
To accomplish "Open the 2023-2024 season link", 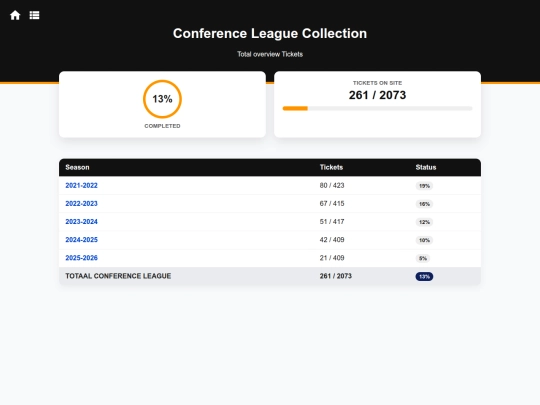I will pyautogui.click(x=81, y=222).
